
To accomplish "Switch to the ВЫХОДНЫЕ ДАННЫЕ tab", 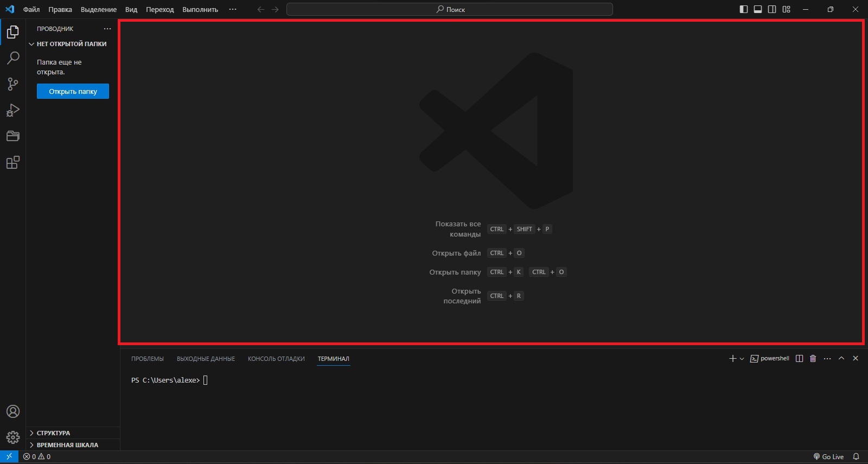I will click(x=206, y=359).
